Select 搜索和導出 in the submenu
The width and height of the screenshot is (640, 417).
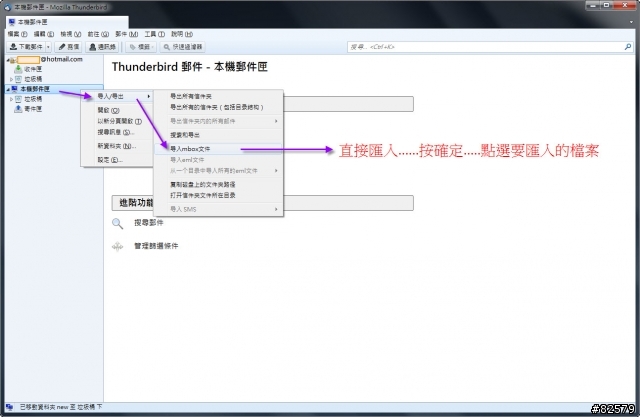(218, 135)
